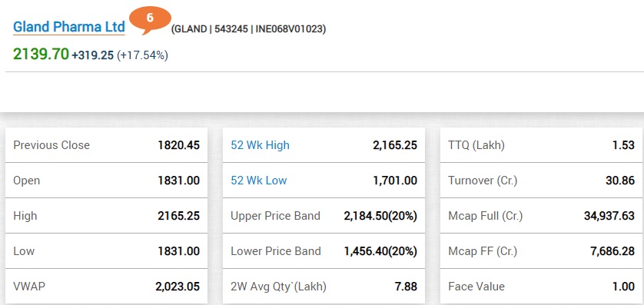The height and width of the screenshot is (305, 644).
Task: Select the Low row value 1831.00
Action: [178, 251]
